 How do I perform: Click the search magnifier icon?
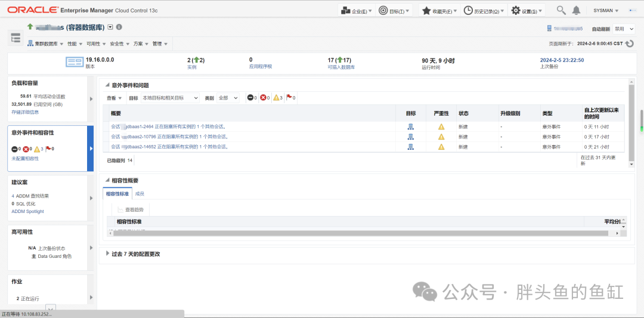[561, 10]
